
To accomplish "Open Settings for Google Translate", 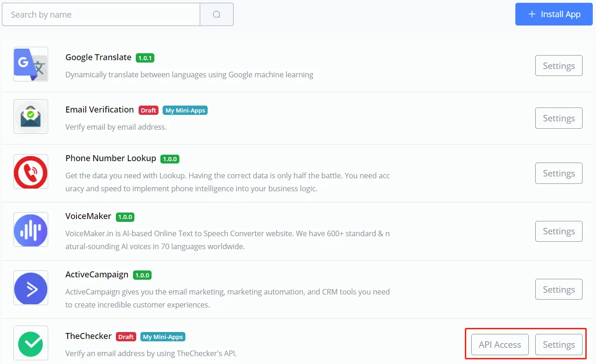I will pyautogui.click(x=559, y=66).
